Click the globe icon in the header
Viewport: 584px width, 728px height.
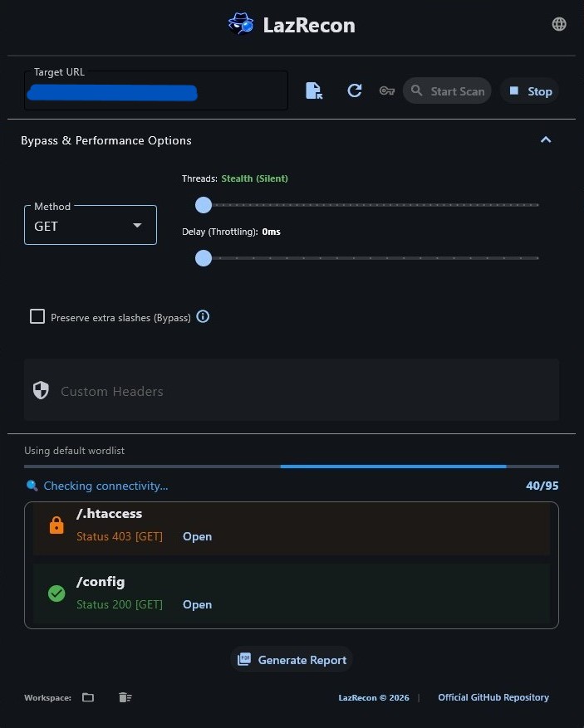pos(559,24)
